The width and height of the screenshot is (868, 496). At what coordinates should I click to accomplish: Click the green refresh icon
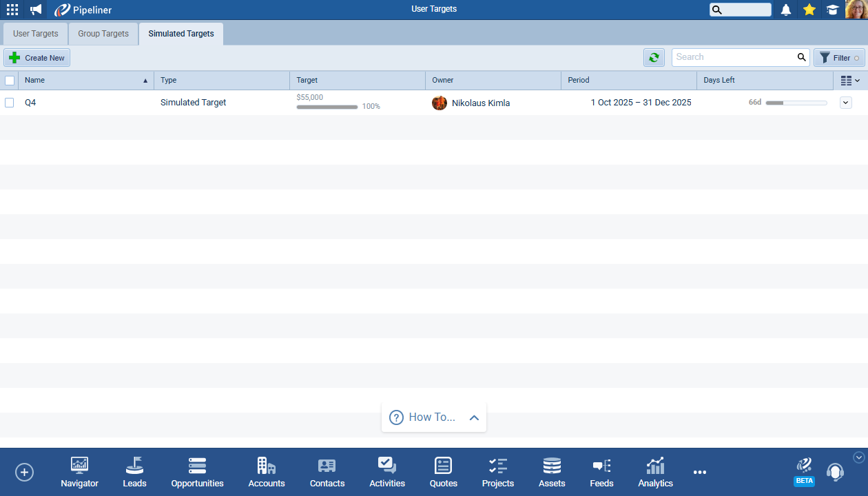tap(654, 58)
